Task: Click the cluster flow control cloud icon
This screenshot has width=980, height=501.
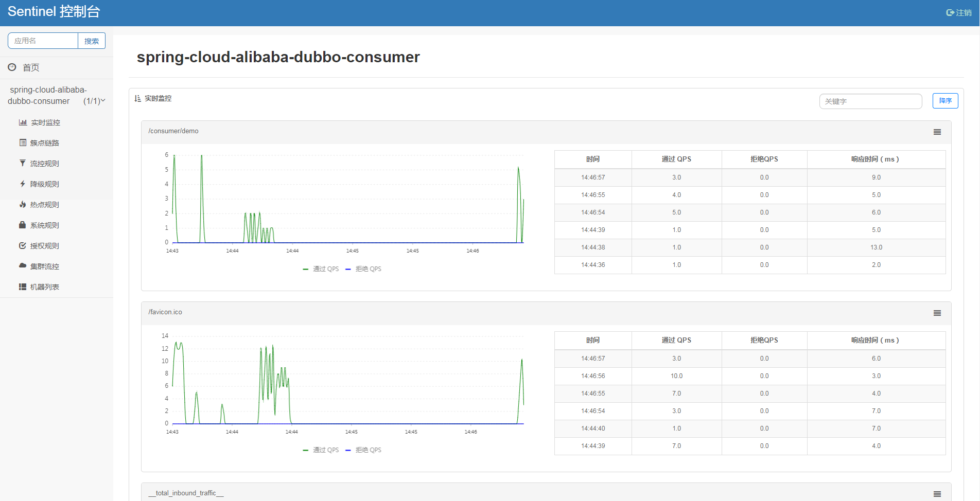Action: click(23, 266)
